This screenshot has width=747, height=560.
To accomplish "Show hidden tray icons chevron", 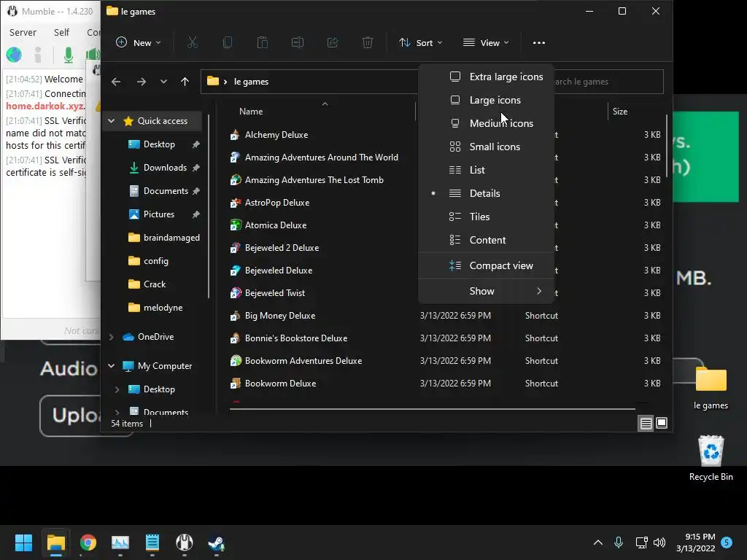I will (x=598, y=542).
